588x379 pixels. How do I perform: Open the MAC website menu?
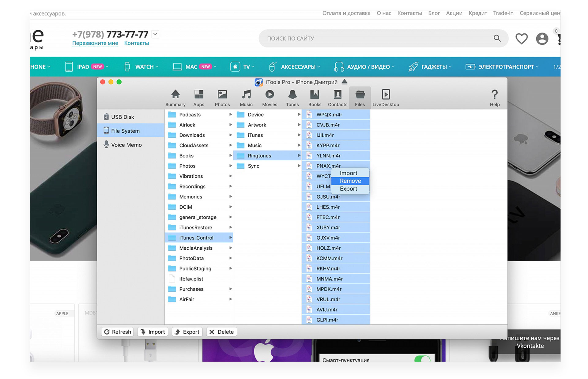(194, 66)
